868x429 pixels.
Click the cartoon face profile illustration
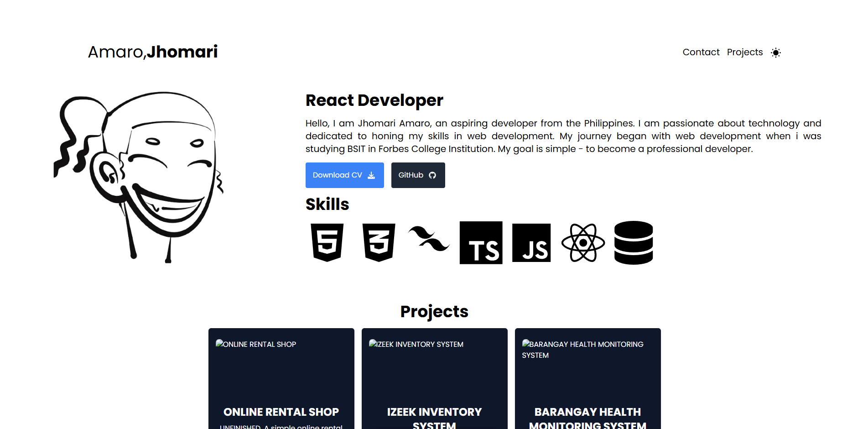tap(139, 177)
